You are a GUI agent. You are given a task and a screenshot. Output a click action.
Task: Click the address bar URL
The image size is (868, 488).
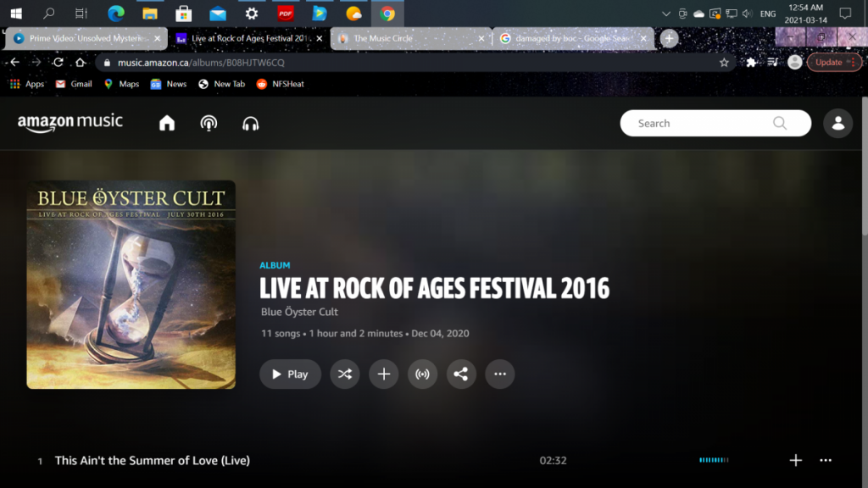tap(201, 63)
